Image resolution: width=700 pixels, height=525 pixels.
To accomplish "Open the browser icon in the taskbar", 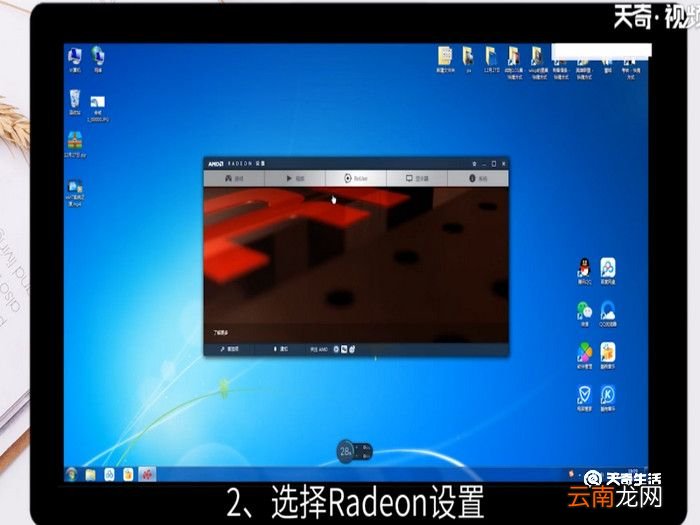I will [109, 475].
